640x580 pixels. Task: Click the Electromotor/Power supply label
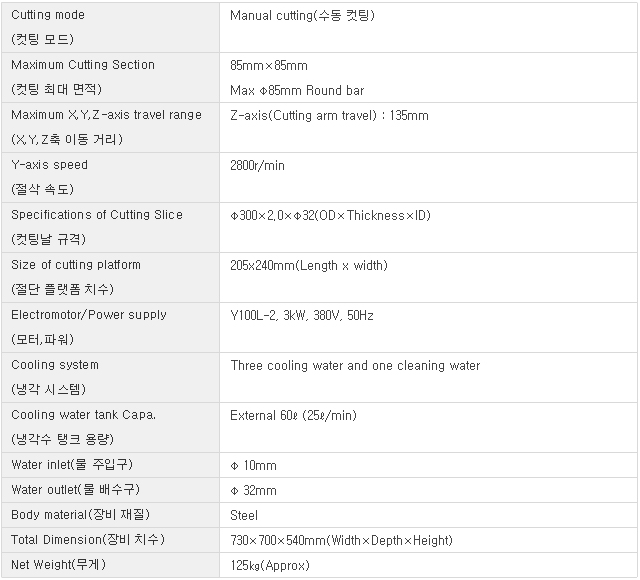tap(89, 315)
